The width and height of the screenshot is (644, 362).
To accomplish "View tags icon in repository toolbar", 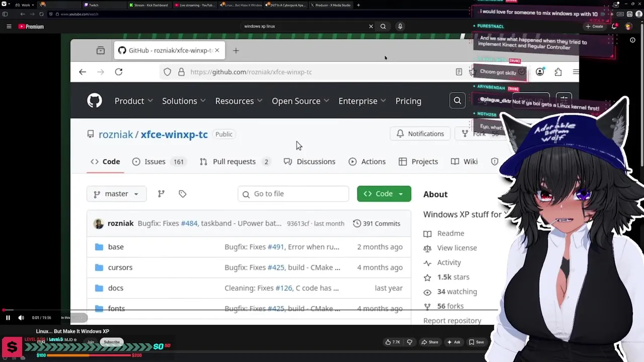I will point(182,194).
